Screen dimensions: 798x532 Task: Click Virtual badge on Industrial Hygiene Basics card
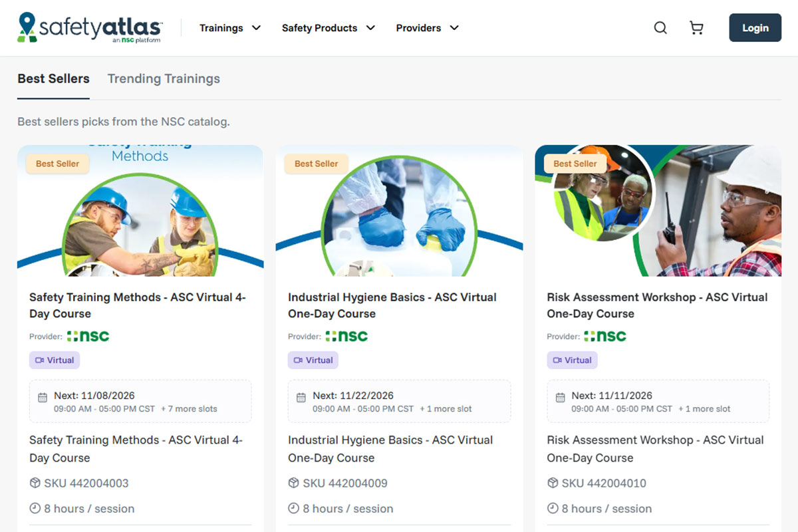(313, 360)
